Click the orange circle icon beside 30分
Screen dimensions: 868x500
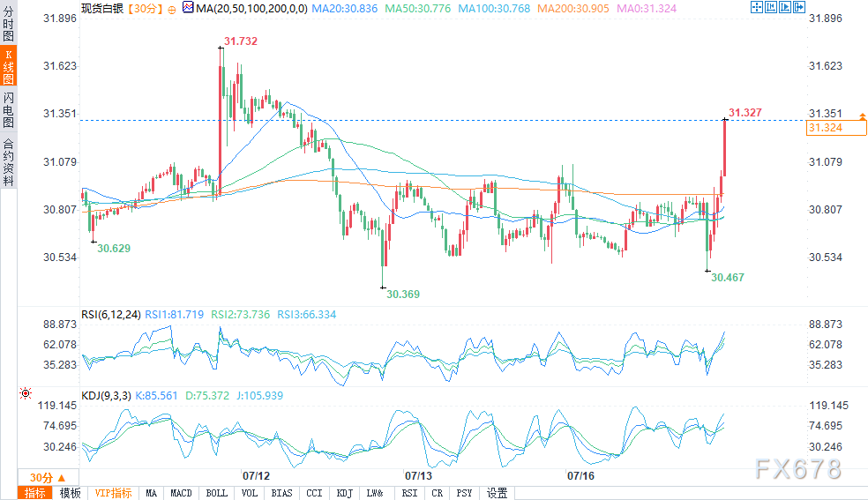tap(172, 10)
